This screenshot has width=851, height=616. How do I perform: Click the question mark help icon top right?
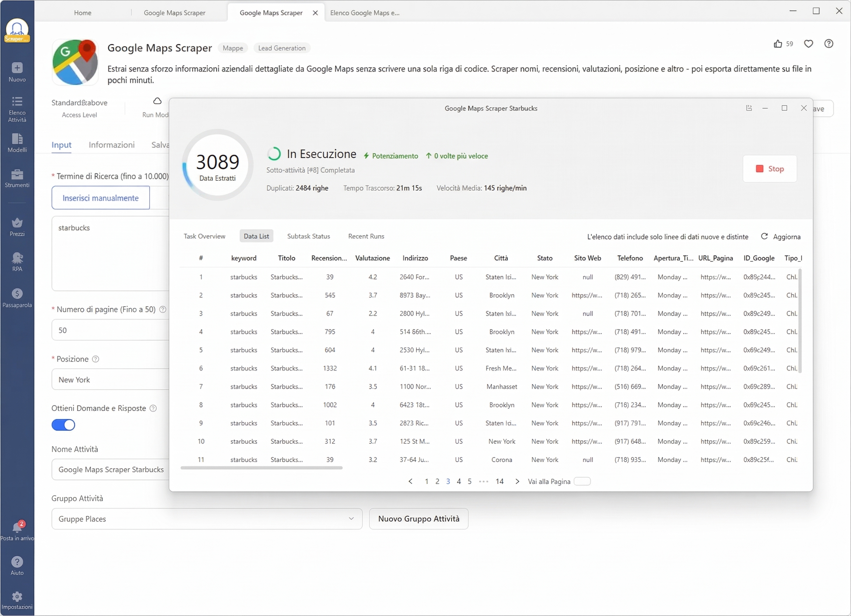(829, 44)
